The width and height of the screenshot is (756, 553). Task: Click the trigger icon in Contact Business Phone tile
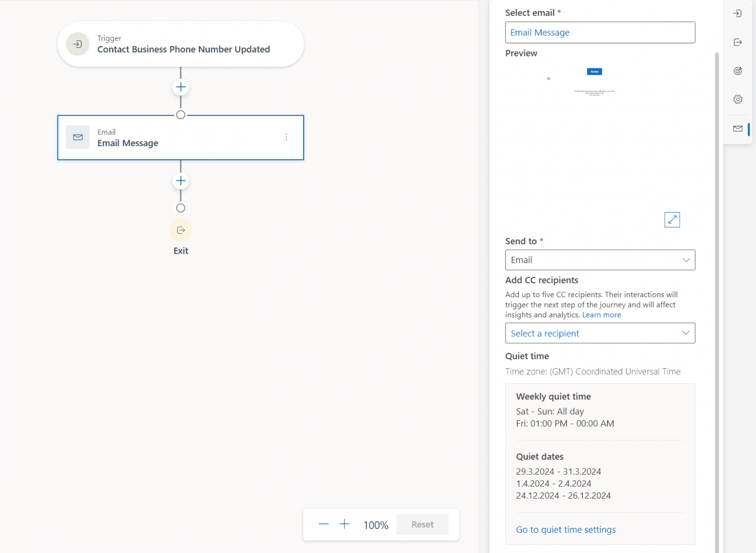tap(77, 44)
